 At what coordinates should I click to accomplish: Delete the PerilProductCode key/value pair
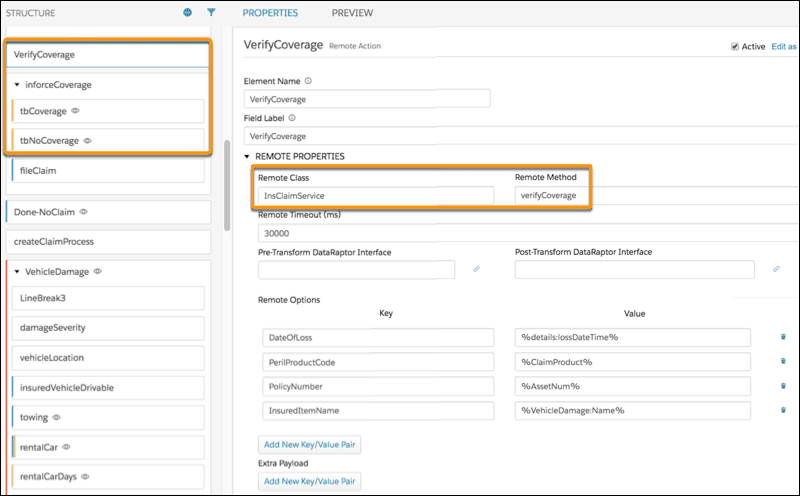(x=783, y=361)
